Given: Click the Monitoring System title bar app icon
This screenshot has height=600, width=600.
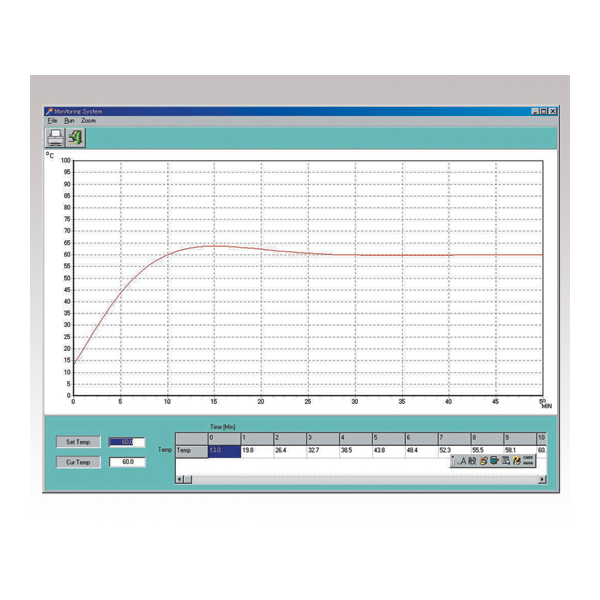Looking at the screenshot, I should pos(49,111).
